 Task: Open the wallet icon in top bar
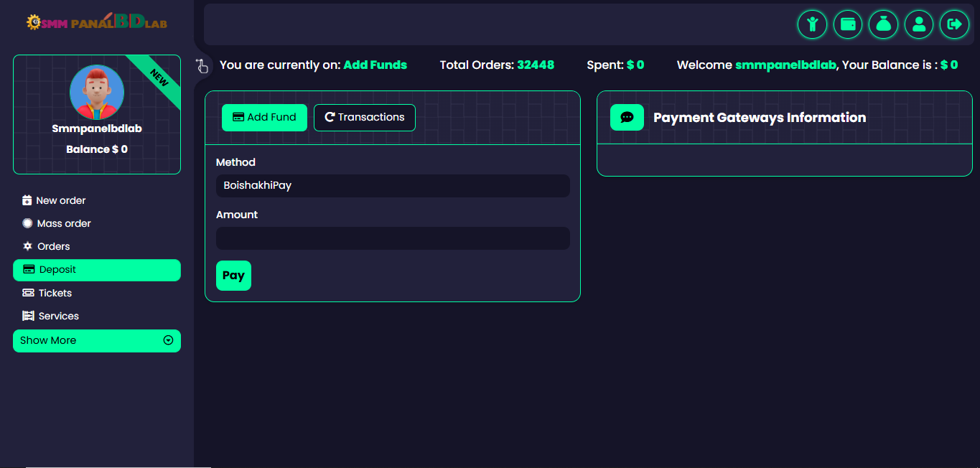coord(848,24)
